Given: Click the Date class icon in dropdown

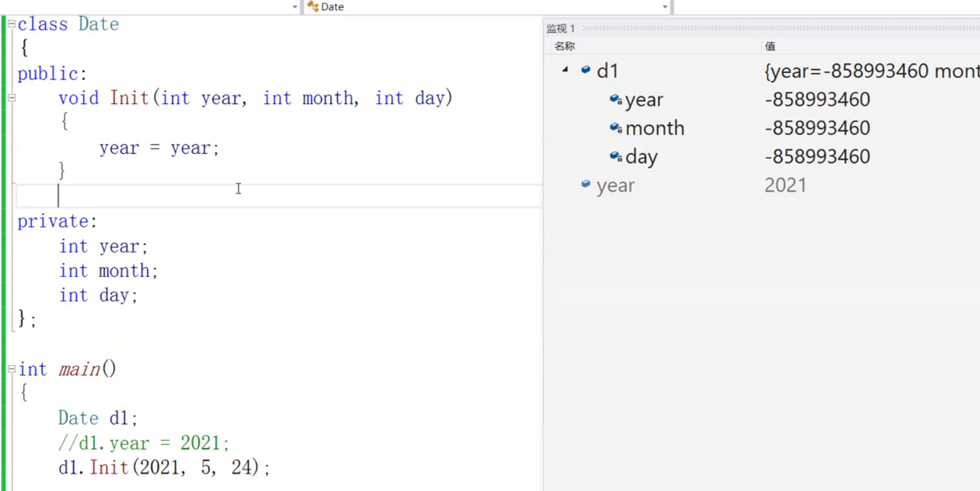Looking at the screenshot, I should coord(313,6).
